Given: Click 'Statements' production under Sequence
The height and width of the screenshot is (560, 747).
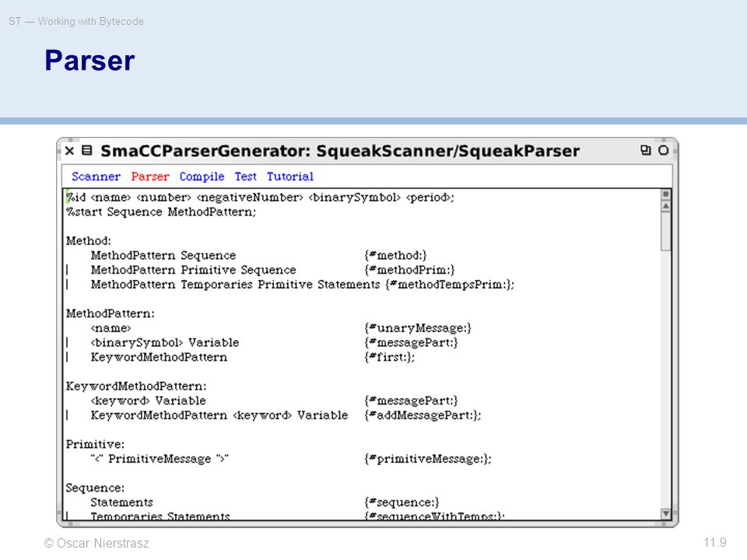Looking at the screenshot, I should [122, 502].
